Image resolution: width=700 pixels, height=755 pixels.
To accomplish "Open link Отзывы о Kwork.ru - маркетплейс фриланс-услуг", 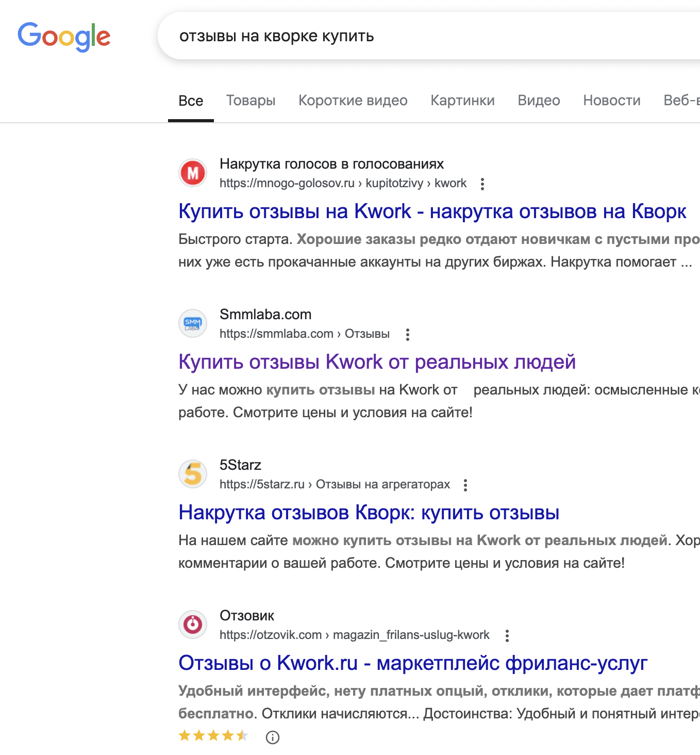I will [x=413, y=663].
